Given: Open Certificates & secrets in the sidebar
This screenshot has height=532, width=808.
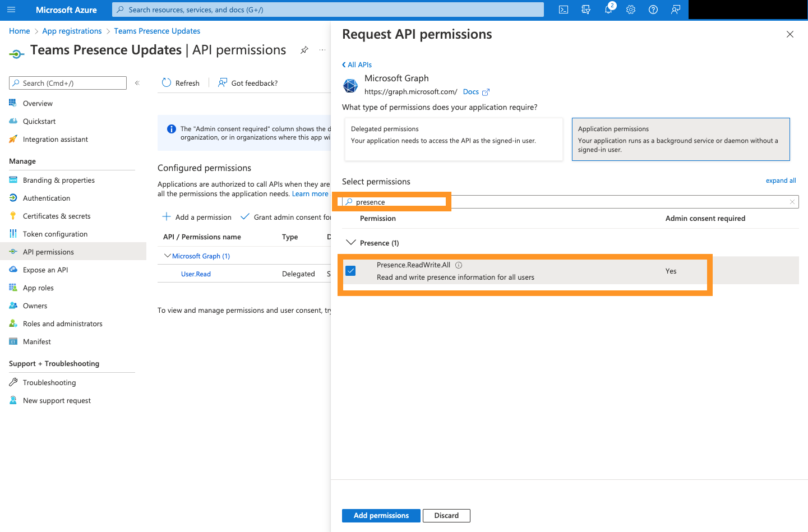Looking at the screenshot, I should coord(57,215).
